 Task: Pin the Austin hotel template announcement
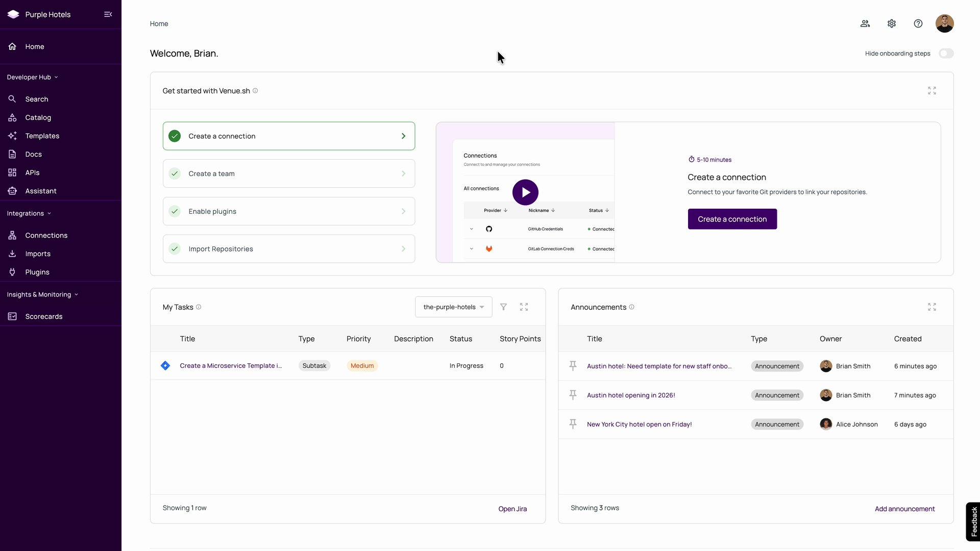[x=573, y=366]
